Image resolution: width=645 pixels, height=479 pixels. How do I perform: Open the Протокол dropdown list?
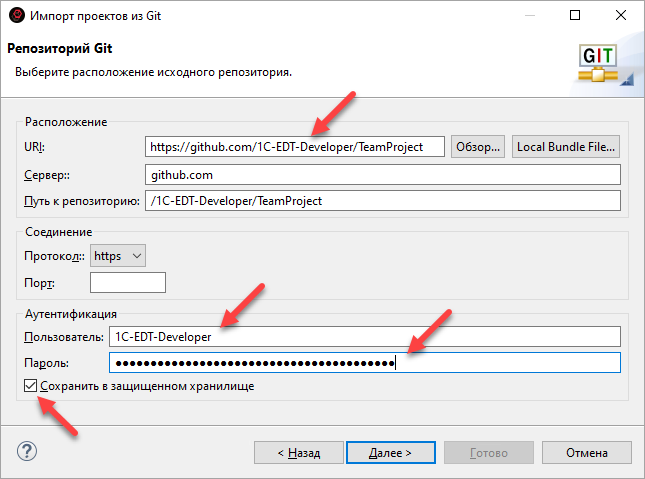(x=118, y=256)
